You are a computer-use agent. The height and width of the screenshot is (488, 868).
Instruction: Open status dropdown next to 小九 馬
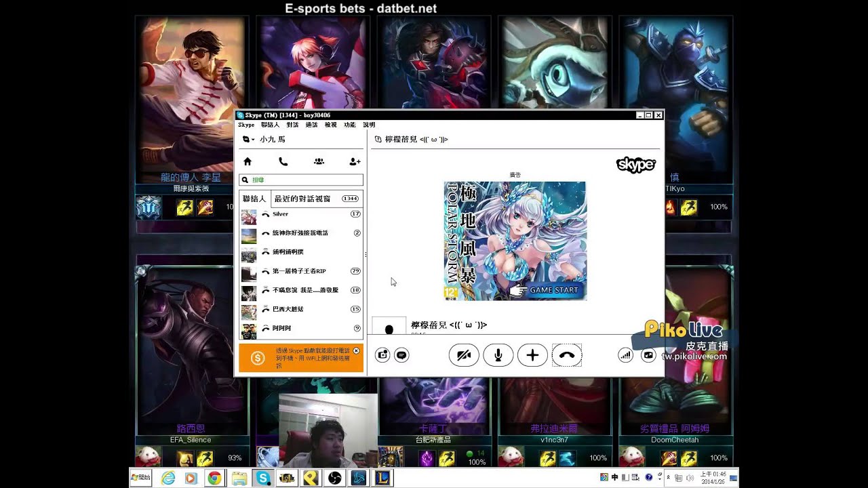pyautogui.click(x=248, y=140)
